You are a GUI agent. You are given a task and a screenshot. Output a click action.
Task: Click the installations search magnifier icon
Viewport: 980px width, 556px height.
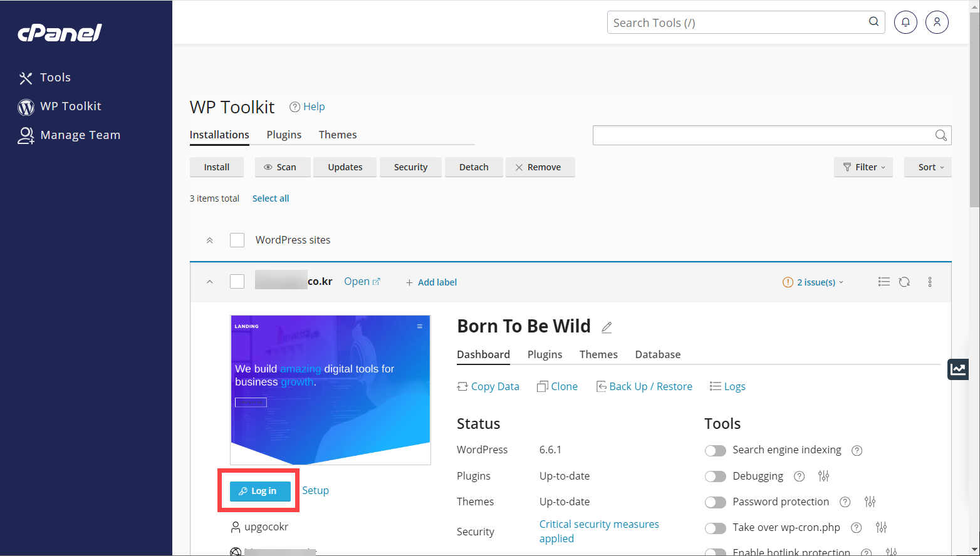point(941,135)
